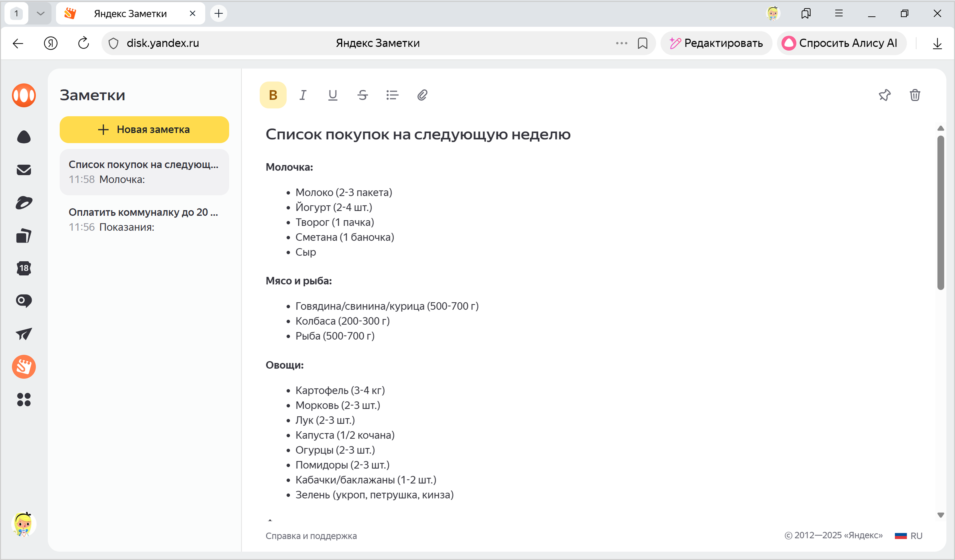Toggle bold formatting in note toolbar
The width and height of the screenshot is (955, 560).
tap(273, 95)
